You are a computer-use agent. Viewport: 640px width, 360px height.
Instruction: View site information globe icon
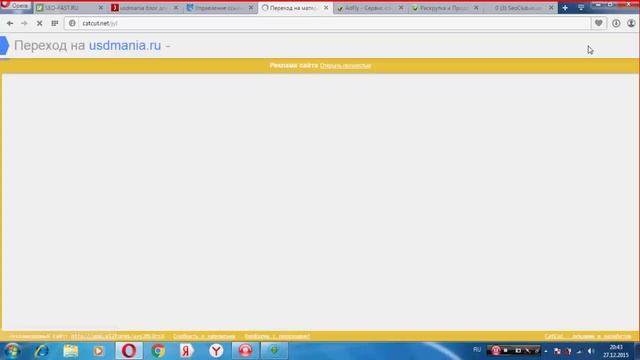(72, 23)
